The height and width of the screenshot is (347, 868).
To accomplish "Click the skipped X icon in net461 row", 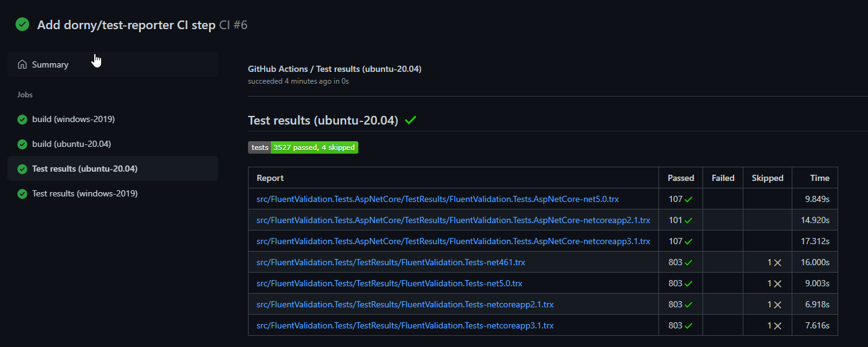I will (777, 263).
